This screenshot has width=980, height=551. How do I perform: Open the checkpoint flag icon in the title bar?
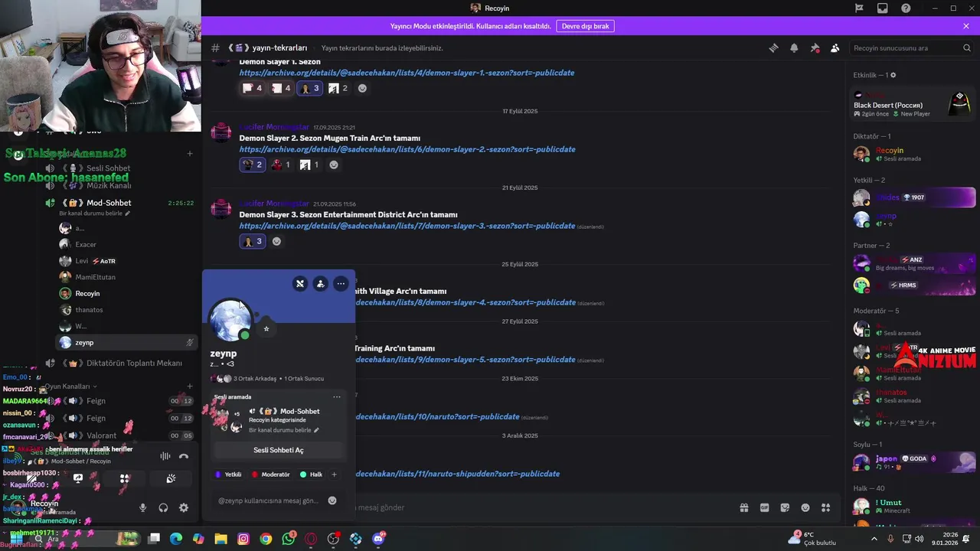click(x=859, y=8)
